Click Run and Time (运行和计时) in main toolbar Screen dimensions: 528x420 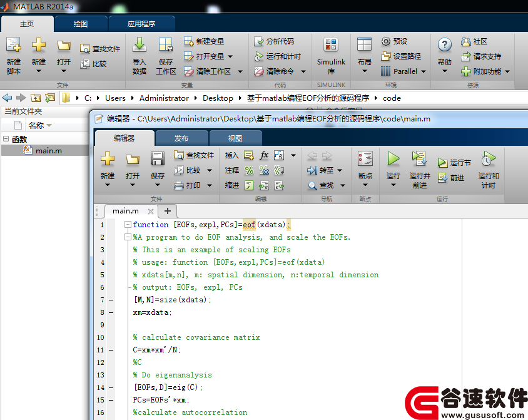[278, 56]
